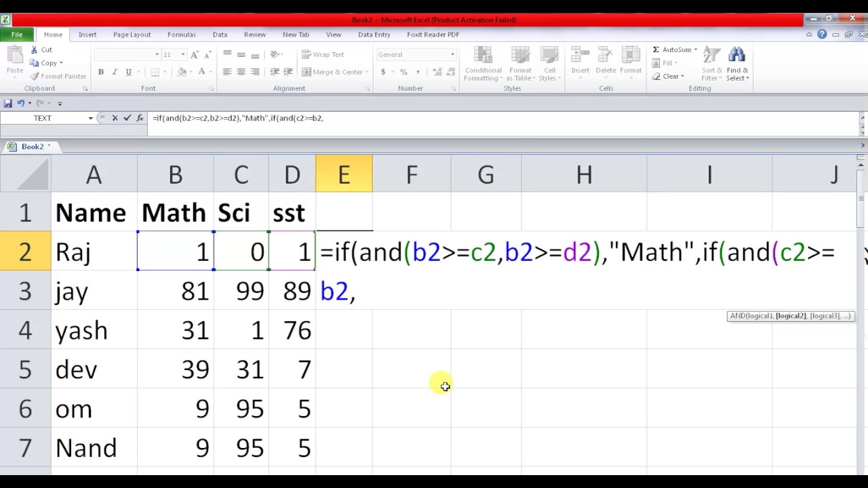
Task: Switch to the Formulas tab
Action: 182,35
